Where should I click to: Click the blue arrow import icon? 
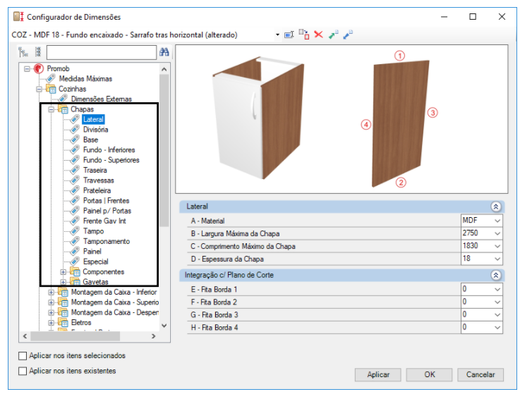point(348,35)
